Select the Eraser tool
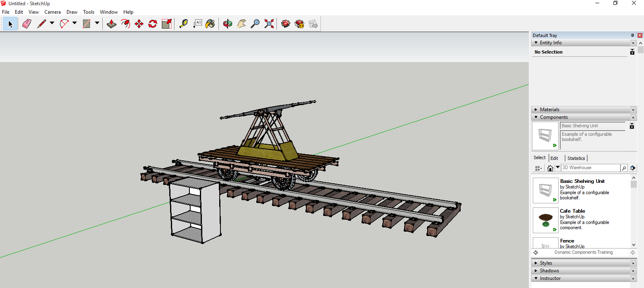 (27, 24)
